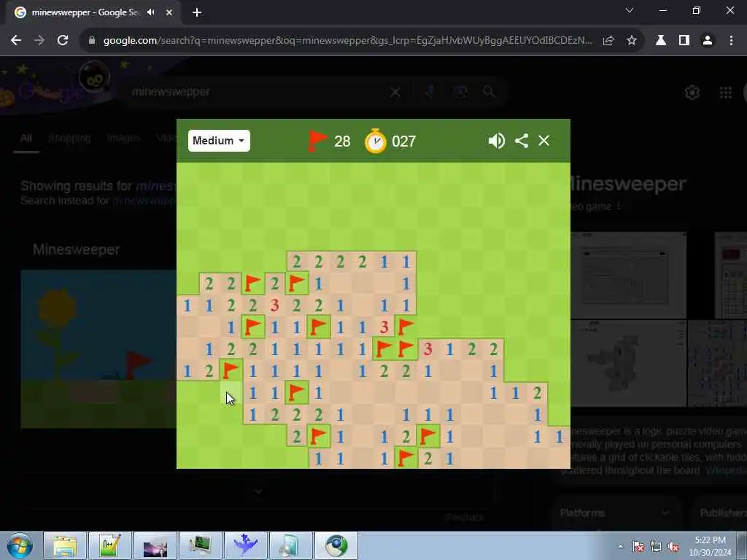Close the Minesweeper game overlay
Screen dimensions: 747x560
tap(543, 141)
